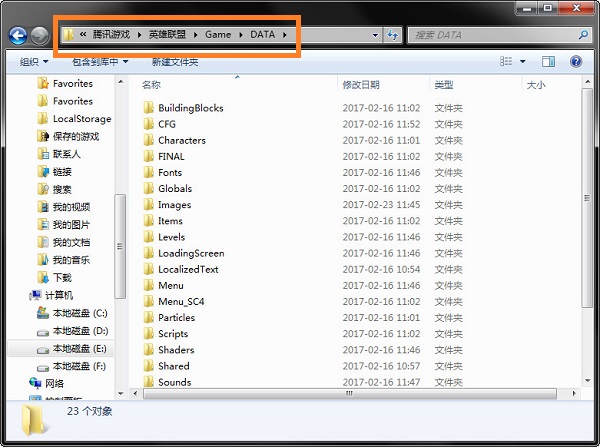Select the LoadingScreen folder icon
The height and width of the screenshot is (447, 600).
pyautogui.click(x=149, y=253)
